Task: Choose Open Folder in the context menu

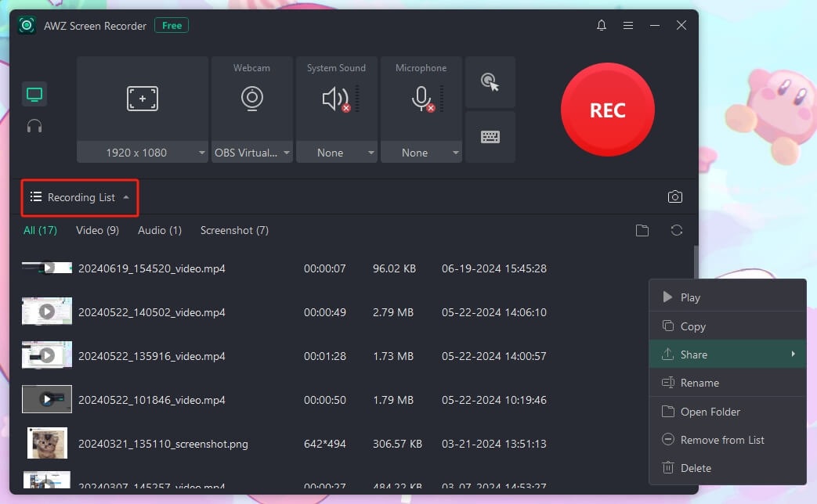Action: (x=728, y=412)
